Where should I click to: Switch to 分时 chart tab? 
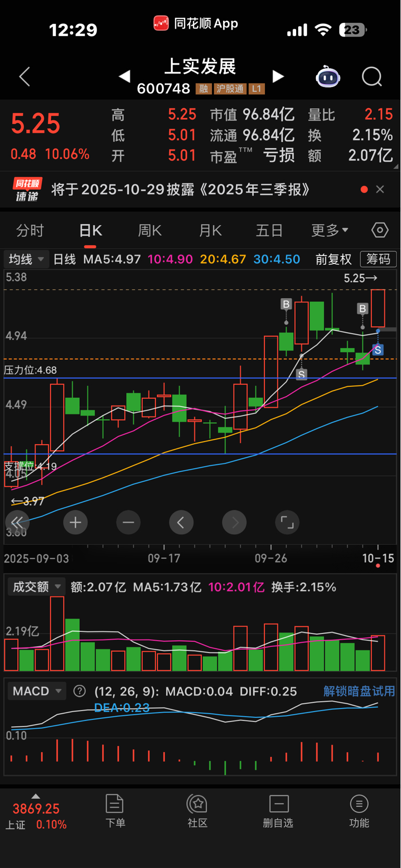coord(30,230)
